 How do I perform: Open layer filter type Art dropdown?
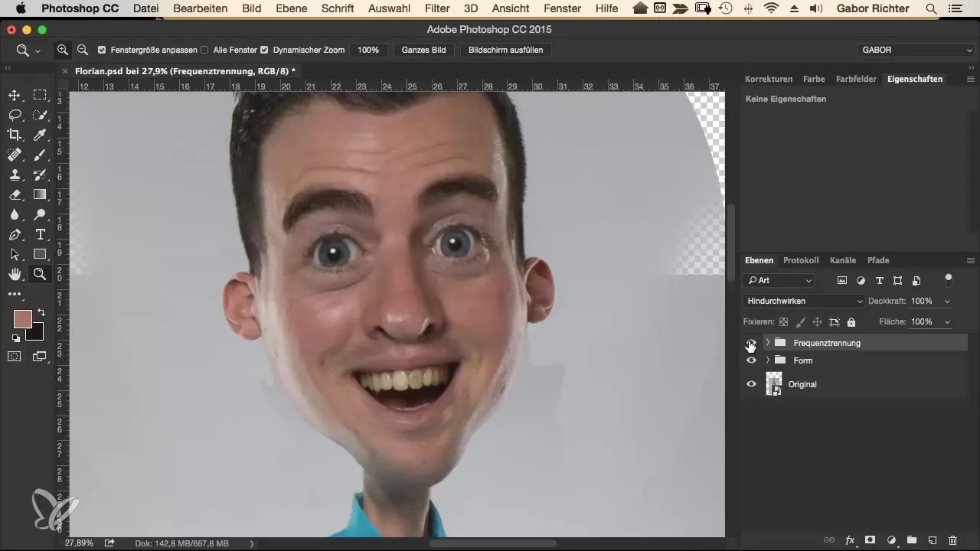(x=779, y=281)
